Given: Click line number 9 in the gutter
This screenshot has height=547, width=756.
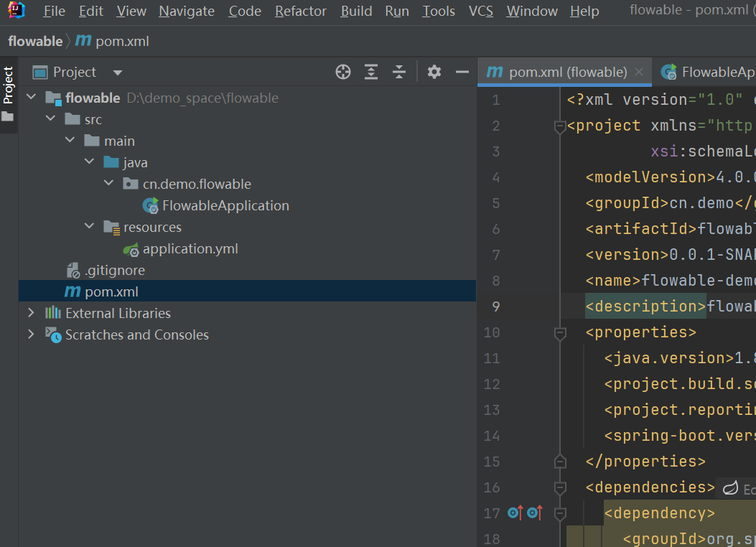Looking at the screenshot, I should [x=495, y=307].
